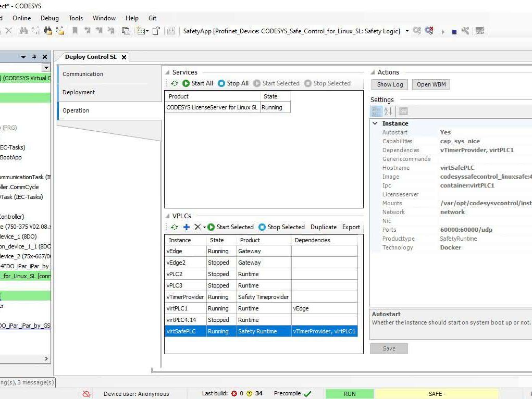Add a new VPLC instance with the blue plus
This screenshot has height=399, width=532.
(x=186, y=227)
